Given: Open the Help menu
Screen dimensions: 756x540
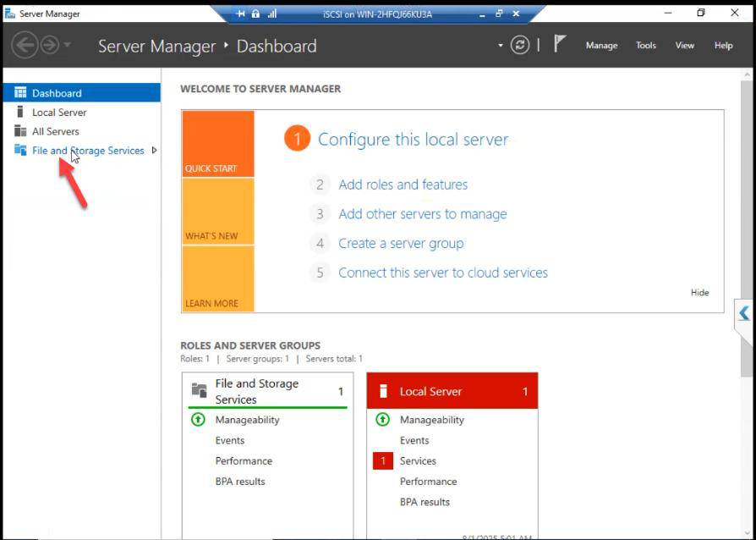Looking at the screenshot, I should pyautogui.click(x=723, y=46).
